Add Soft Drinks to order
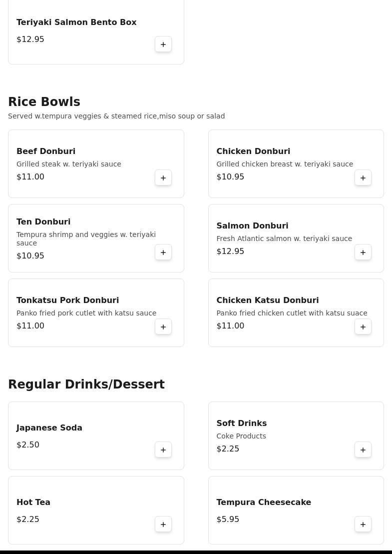This screenshot has width=392, height=554. click(x=363, y=450)
